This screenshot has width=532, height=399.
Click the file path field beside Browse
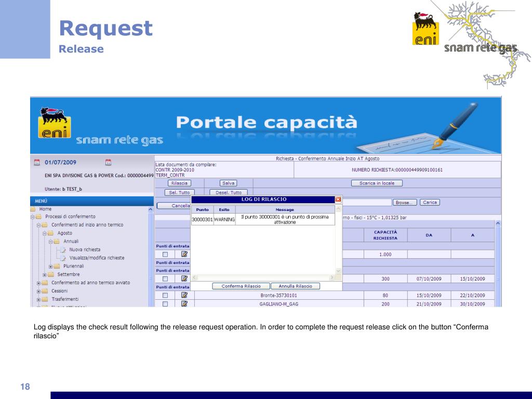tap(367, 203)
